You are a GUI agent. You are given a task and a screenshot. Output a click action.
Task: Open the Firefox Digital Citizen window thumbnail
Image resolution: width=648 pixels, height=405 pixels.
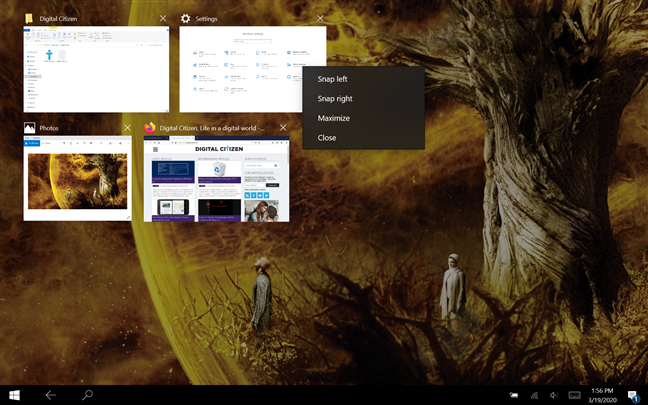[217, 179]
